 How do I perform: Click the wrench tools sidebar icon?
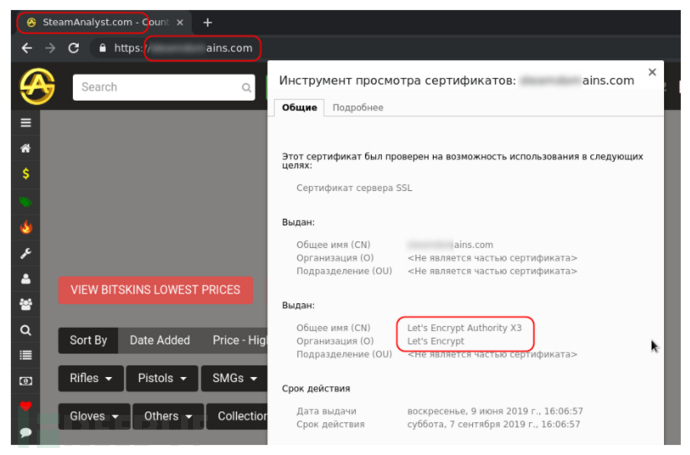click(26, 253)
